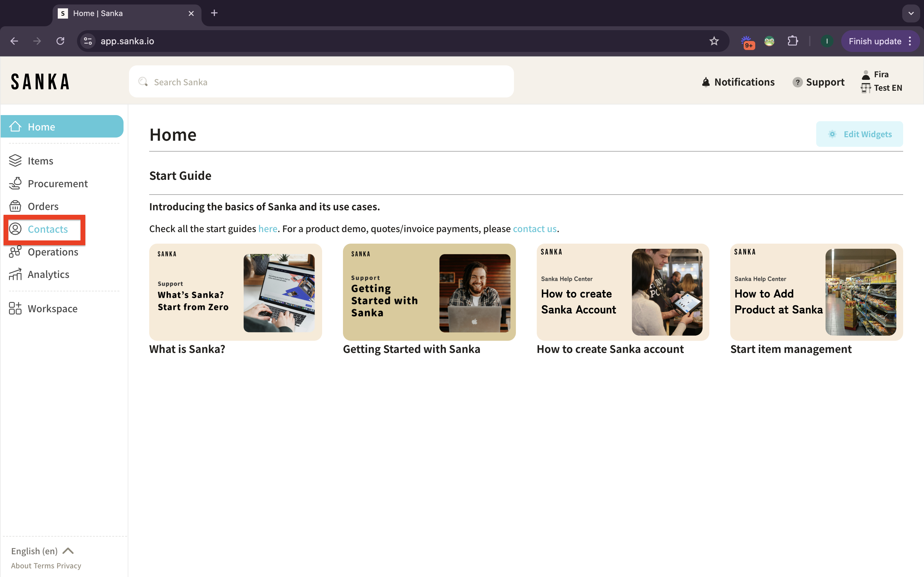This screenshot has width=924, height=577.
Task: Click the Workspace grid icon
Action: 15,308
